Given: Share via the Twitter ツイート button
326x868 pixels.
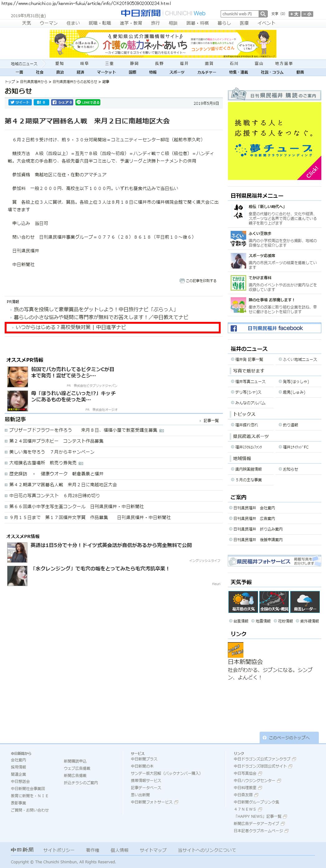Looking at the screenshot, I should point(20,102).
